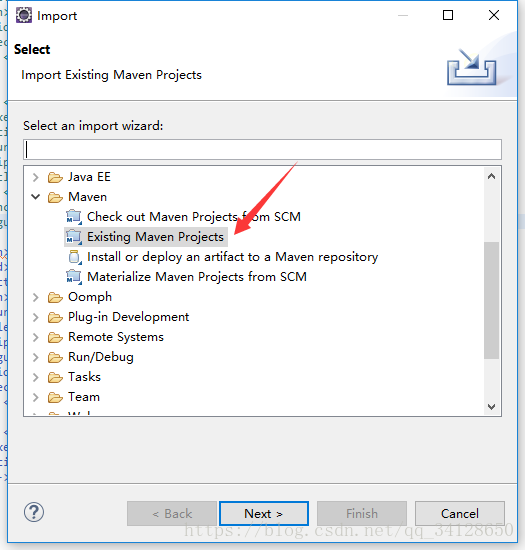Screen dimensions: 525x550
Task: Select the Maven label
Action: click(88, 197)
